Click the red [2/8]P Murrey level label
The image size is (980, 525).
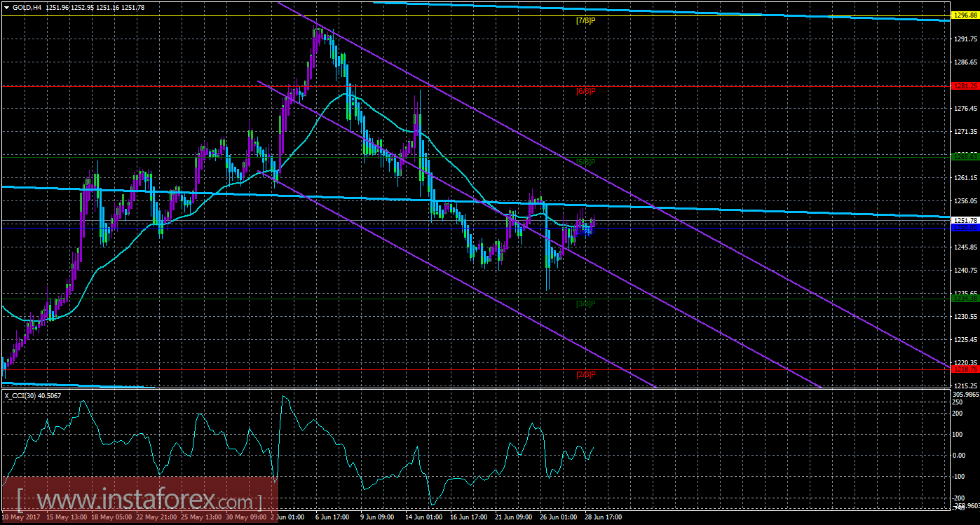pos(585,374)
